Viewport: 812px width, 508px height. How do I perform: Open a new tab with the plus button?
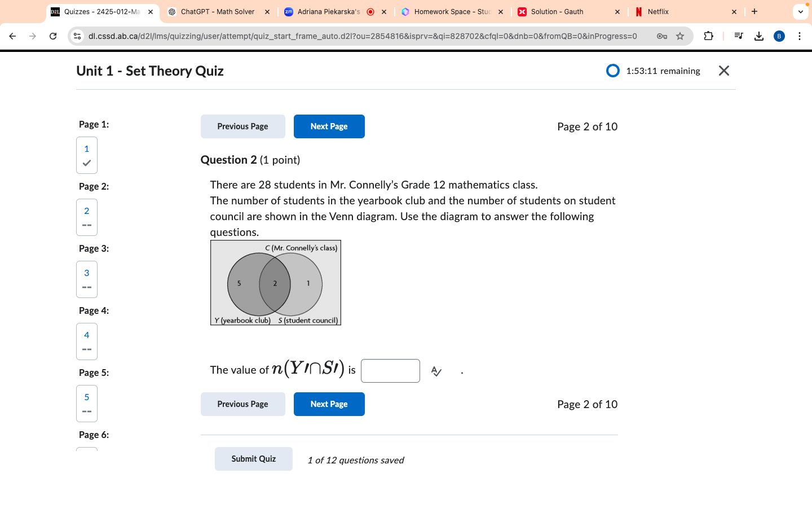754,11
